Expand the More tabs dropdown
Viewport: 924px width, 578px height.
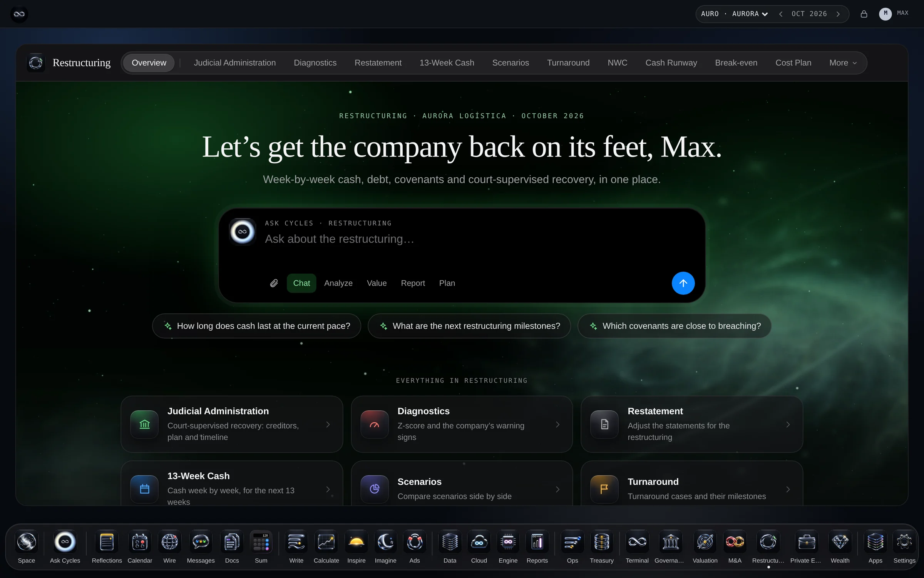pyautogui.click(x=843, y=63)
